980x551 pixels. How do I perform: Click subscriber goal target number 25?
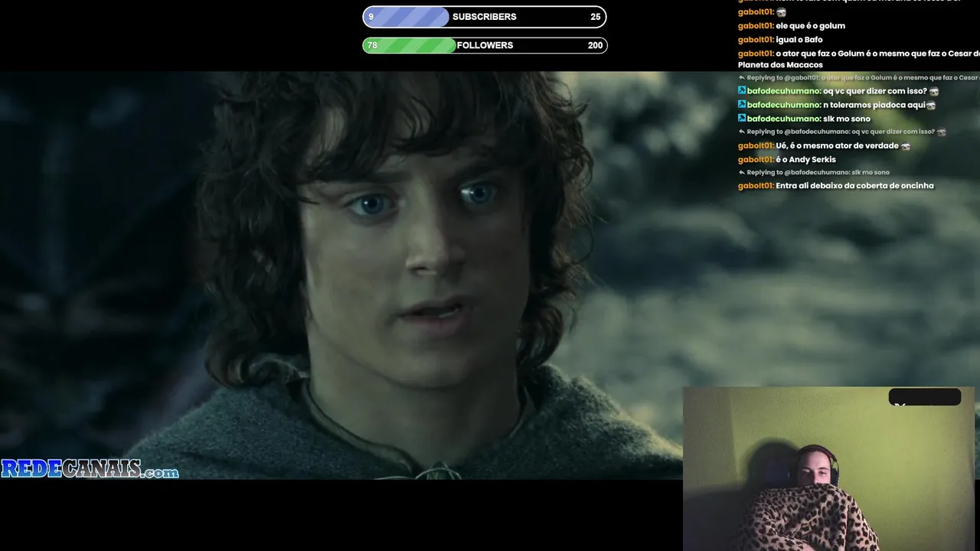click(595, 17)
